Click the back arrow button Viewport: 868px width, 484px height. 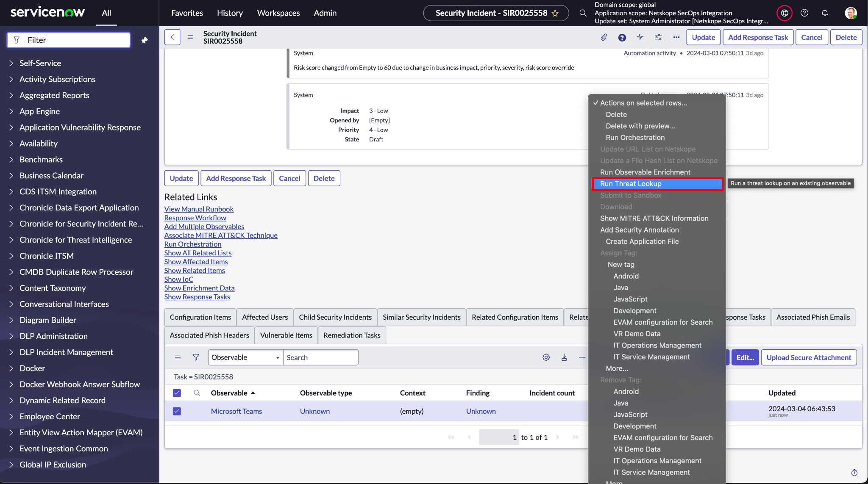(x=172, y=37)
